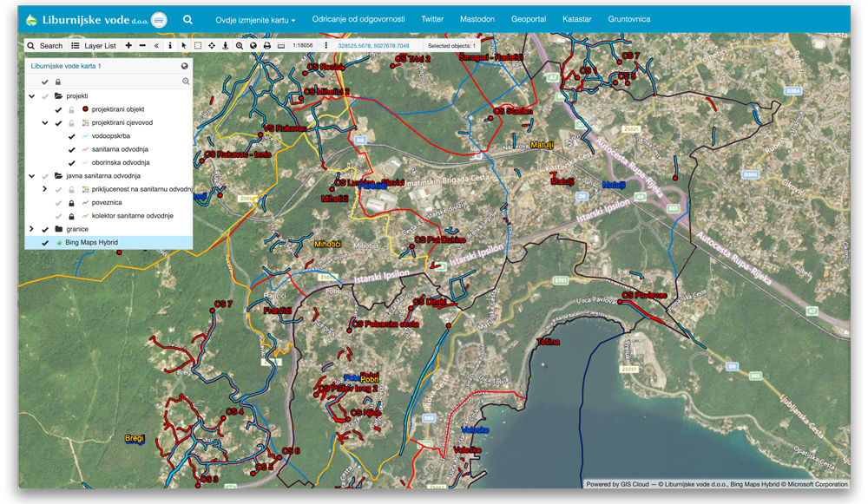The image size is (868, 504).
Task: Click the Layer List button
Action: point(94,45)
